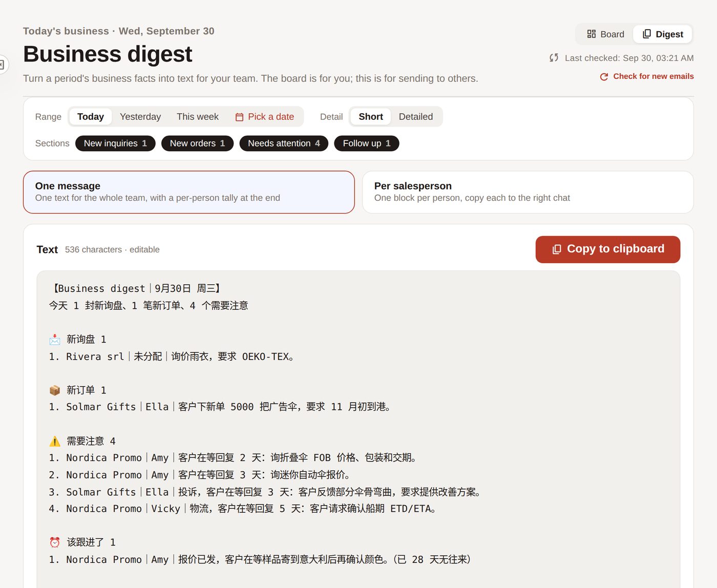The image size is (717, 588).
Task: Click the package emoji next to 新订单
Action: [x=55, y=390]
